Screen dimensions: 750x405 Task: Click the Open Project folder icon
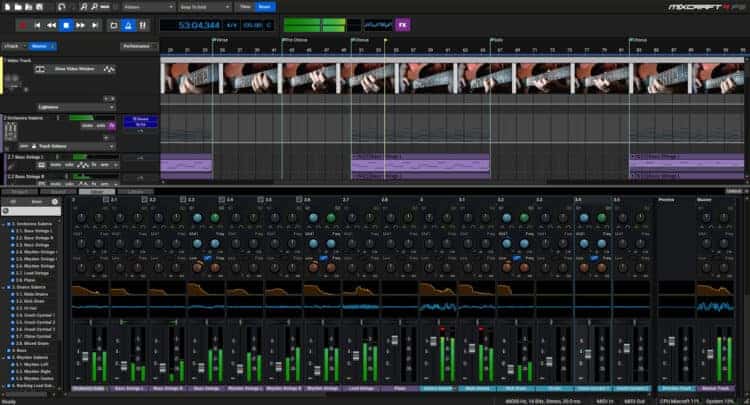pos(18,7)
